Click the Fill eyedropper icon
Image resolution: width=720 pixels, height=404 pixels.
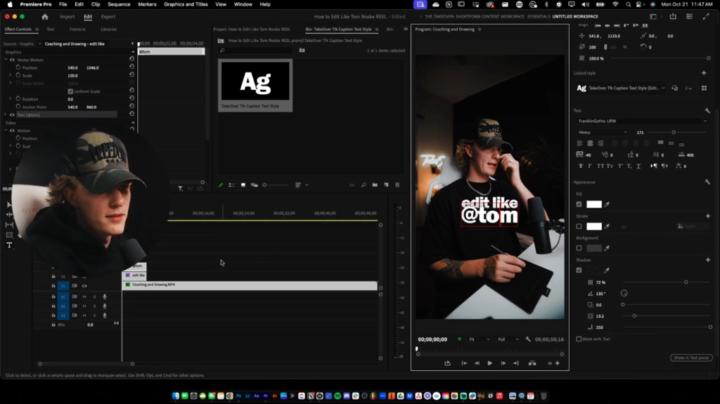pyautogui.click(x=607, y=204)
